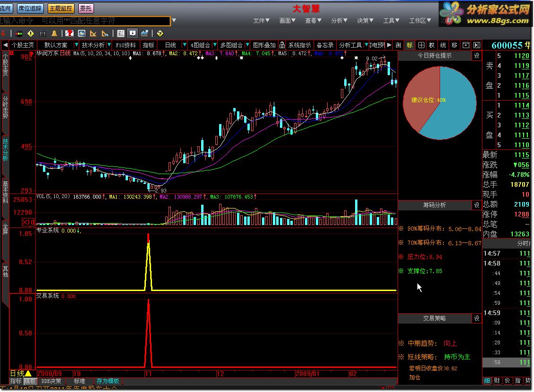Expand the 4图组合 dropdown arrow
This screenshot has height=392, width=534.
[214, 45]
